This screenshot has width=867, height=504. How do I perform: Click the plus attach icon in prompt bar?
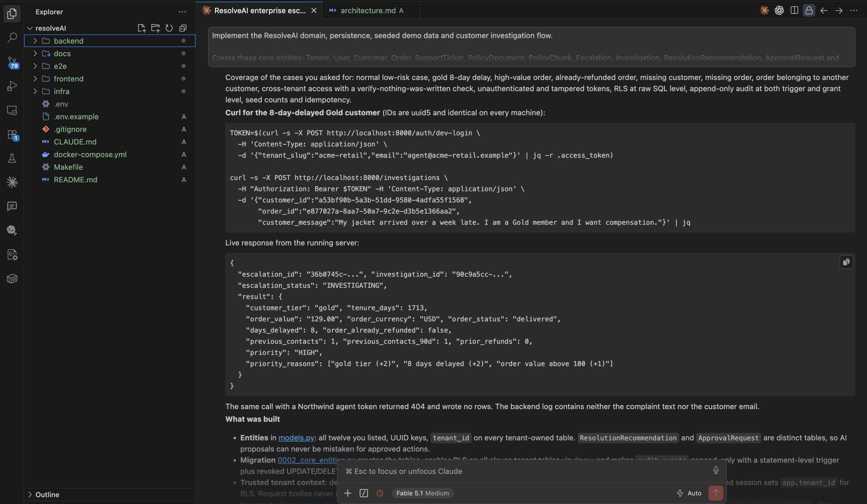[347, 493]
